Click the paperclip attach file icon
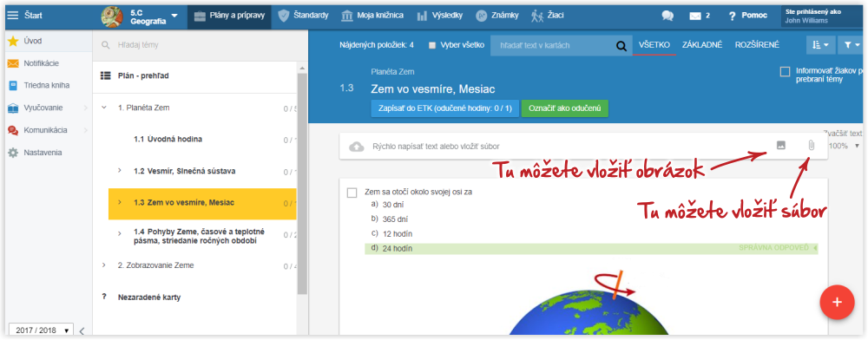868x340 pixels. [811, 146]
